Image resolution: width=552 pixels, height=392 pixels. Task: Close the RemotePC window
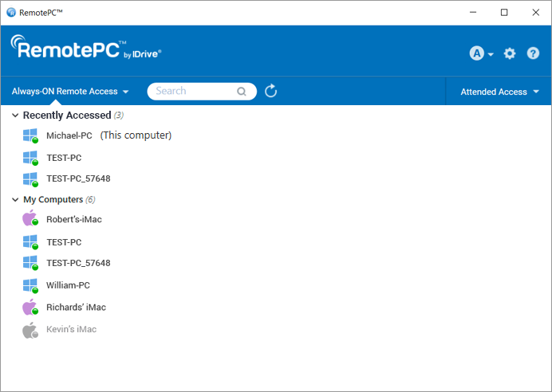tap(535, 12)
